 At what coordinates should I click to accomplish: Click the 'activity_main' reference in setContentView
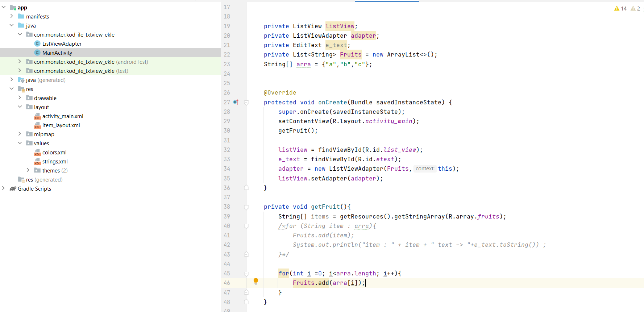point(389,121)
